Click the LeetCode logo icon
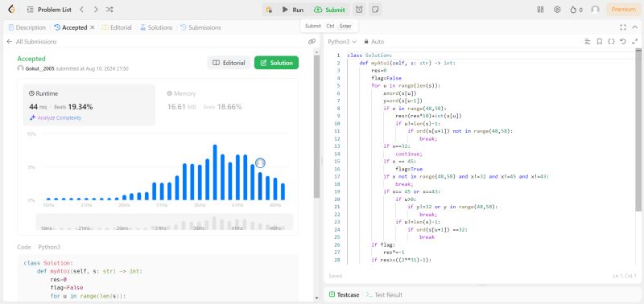The width and height of the screenshot is (644, 304). (x=11, y=10)
